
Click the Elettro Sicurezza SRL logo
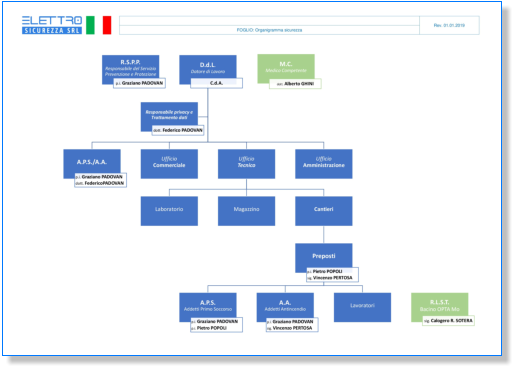coord(52,25)
